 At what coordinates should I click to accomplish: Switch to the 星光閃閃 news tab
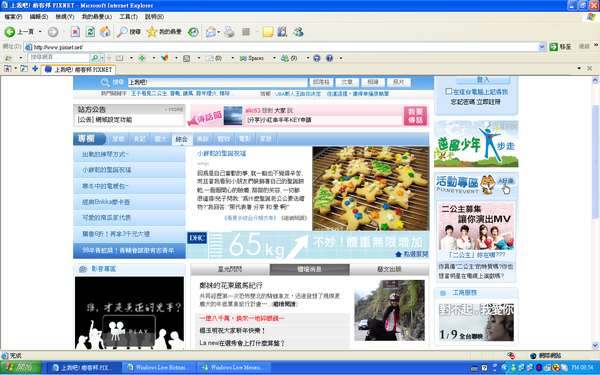(230, 269)
